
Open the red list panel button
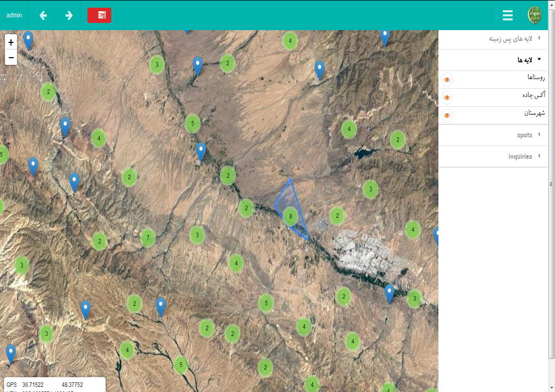tap(100, 15)
